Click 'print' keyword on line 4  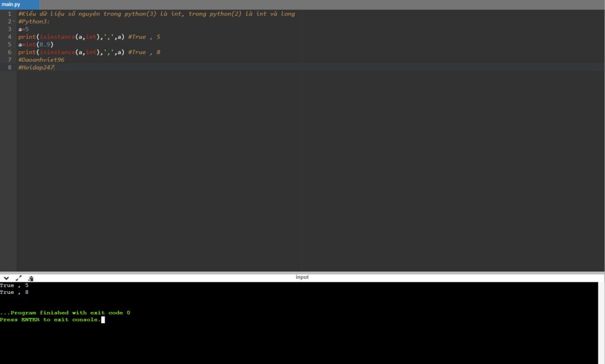27,37
